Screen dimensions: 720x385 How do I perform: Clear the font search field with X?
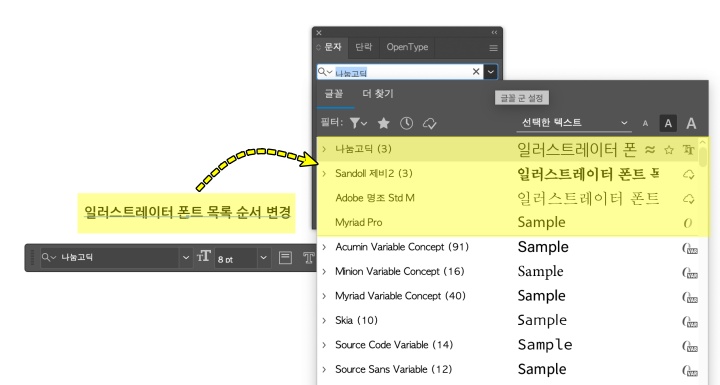[476, 72]
